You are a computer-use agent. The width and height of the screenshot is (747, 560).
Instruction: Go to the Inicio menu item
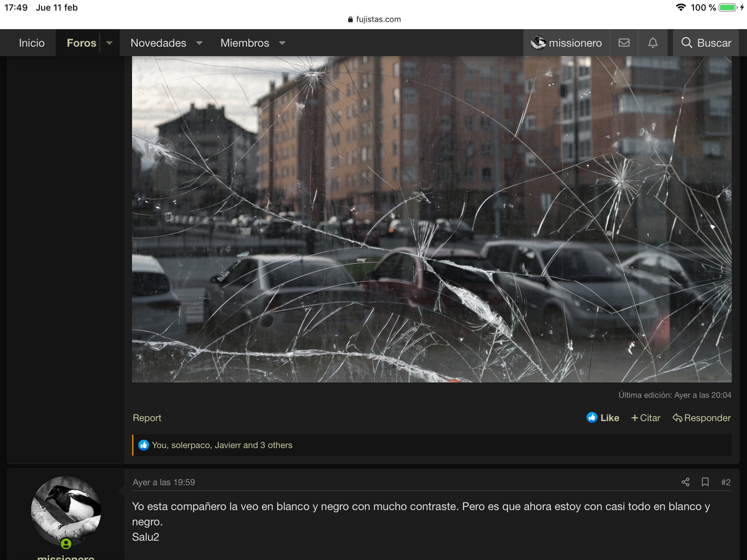point(32,43)
